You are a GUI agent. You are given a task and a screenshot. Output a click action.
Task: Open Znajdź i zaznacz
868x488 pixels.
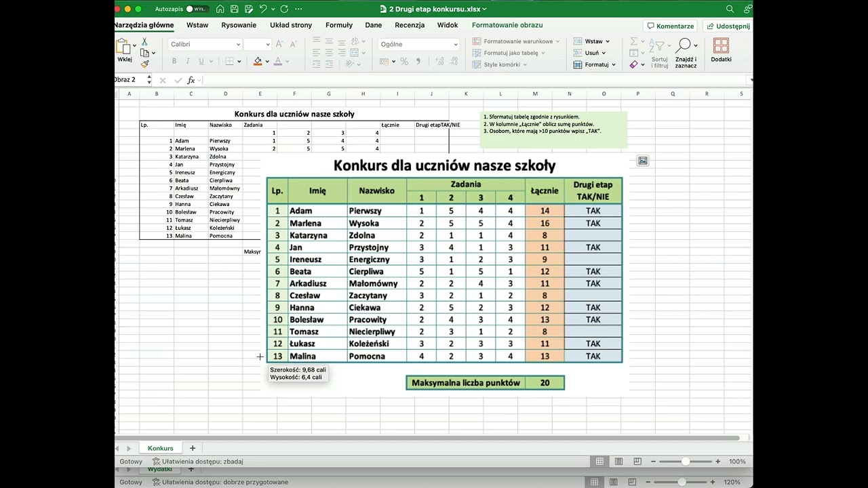(x=686, y=54)
